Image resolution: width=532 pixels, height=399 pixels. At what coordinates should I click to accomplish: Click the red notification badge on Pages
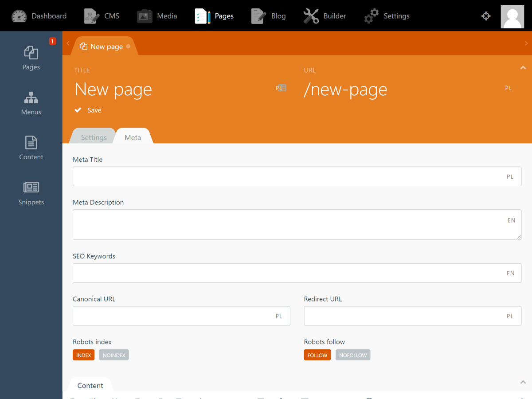[x=52, y=41]
